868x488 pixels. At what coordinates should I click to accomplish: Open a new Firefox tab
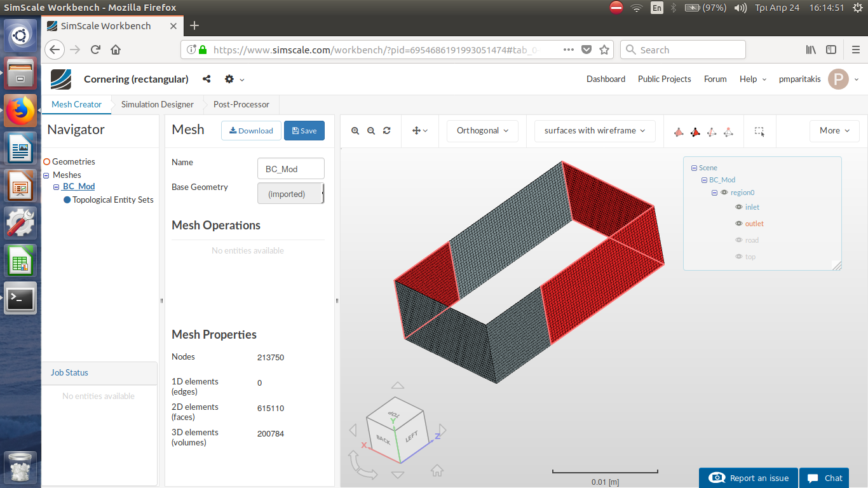point(194,25)
